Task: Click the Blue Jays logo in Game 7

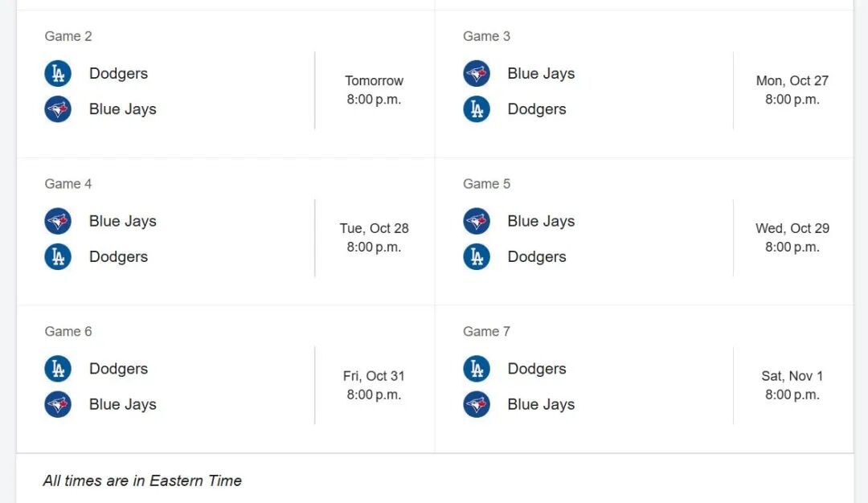Action: (477, 404)
